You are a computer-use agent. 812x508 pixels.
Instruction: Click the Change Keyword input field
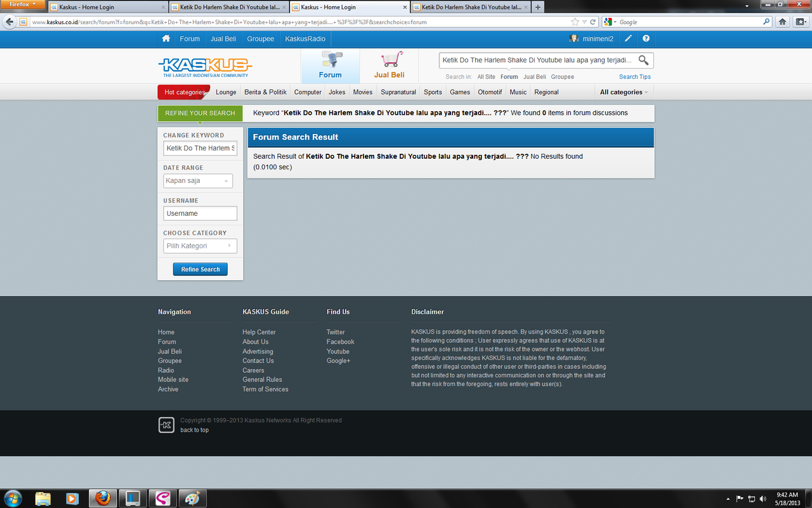200,148
